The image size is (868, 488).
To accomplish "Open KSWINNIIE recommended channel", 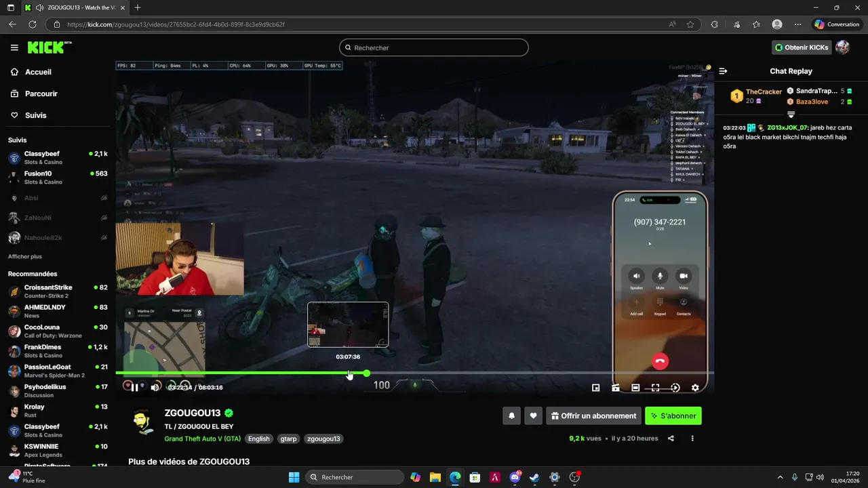I will tap(58, 451).
